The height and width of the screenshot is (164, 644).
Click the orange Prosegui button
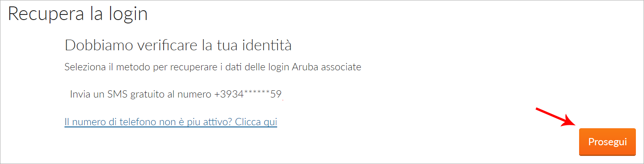tap(607, 141)
